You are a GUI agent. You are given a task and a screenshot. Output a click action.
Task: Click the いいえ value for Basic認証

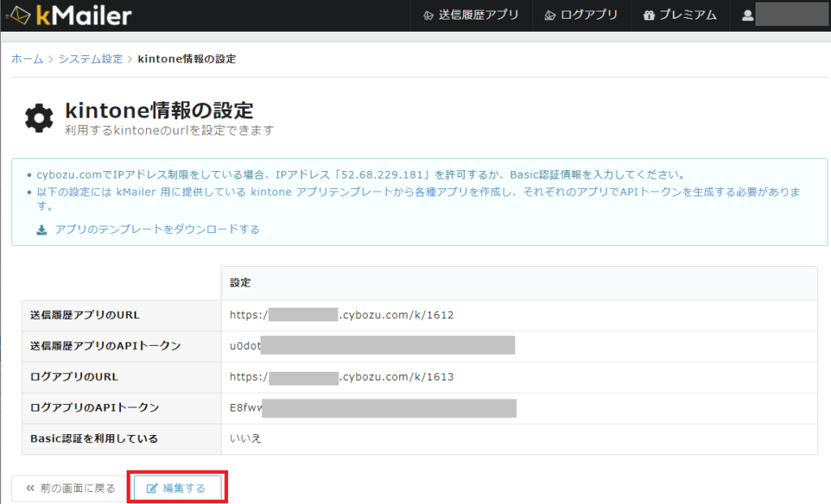click(237, 439)
